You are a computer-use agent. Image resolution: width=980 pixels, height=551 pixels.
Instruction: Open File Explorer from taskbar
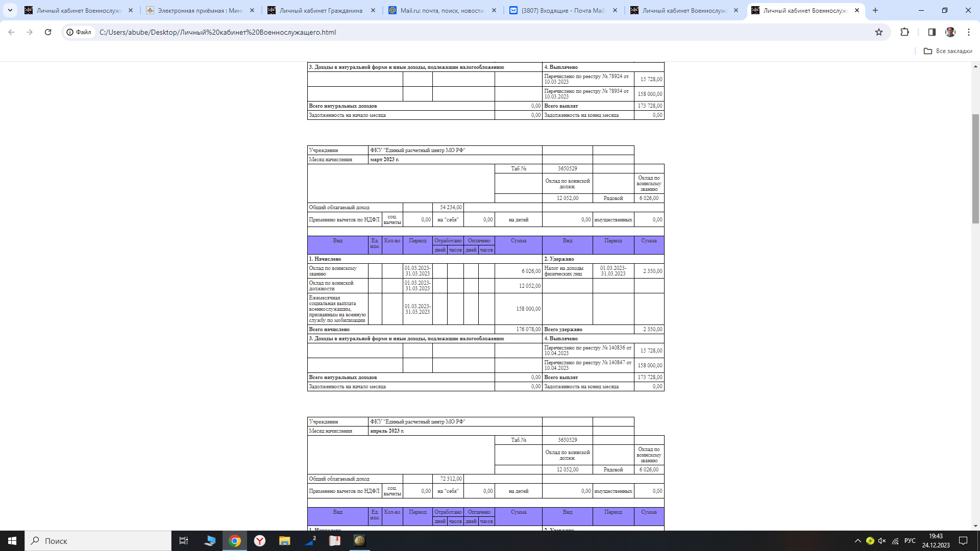point(284,541)
